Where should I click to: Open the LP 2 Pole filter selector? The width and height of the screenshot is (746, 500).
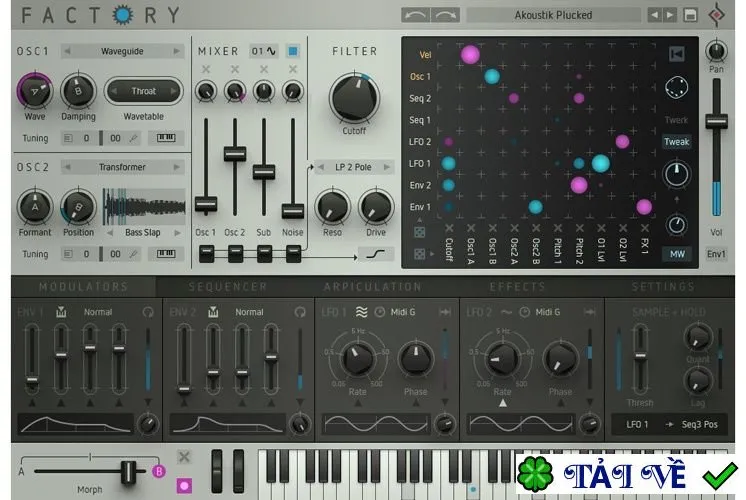point(353,167)
